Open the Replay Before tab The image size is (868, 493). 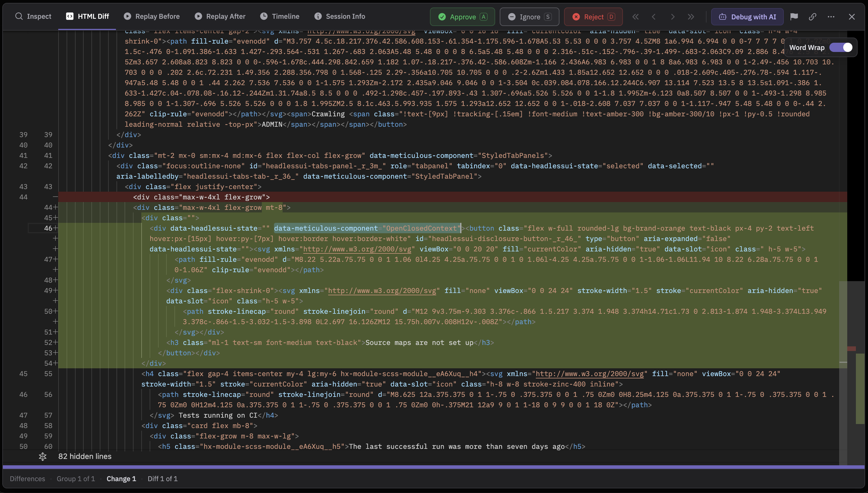pyautogui.click(x=152, y=16)
